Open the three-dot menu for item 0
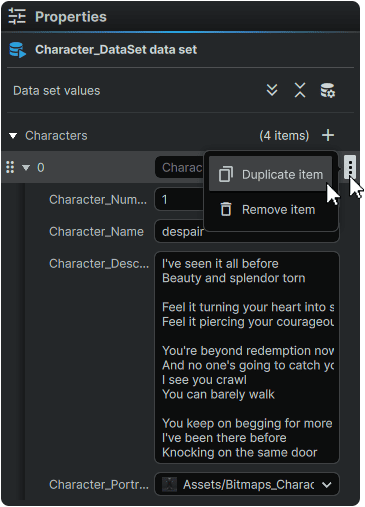The width and height of the screenshot is (365, 507). (350, 166)
